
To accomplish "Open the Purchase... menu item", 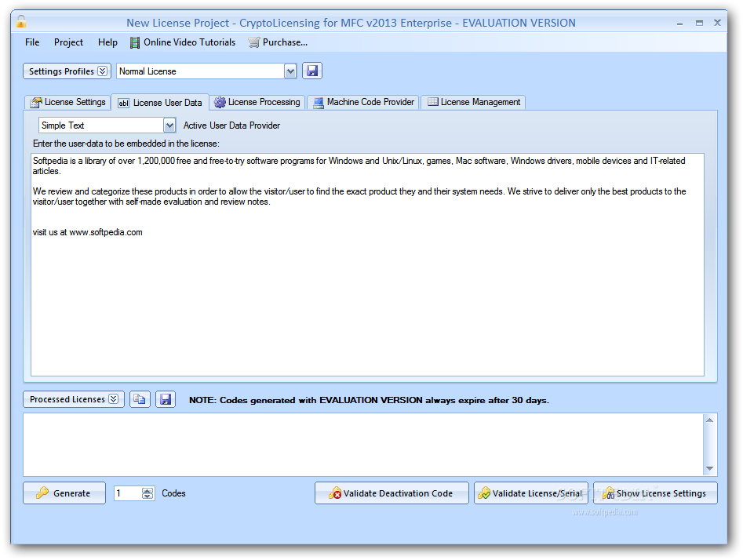I will tap(279, 42).
